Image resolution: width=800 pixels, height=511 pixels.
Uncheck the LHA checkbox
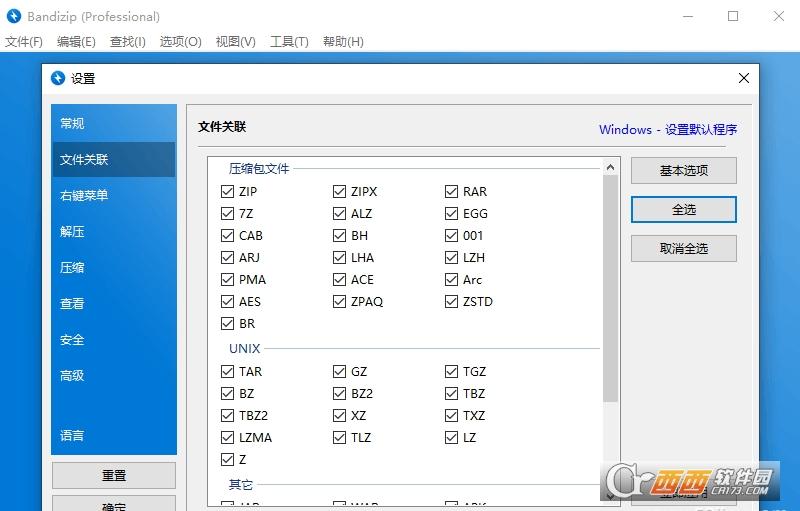point(339,258)
